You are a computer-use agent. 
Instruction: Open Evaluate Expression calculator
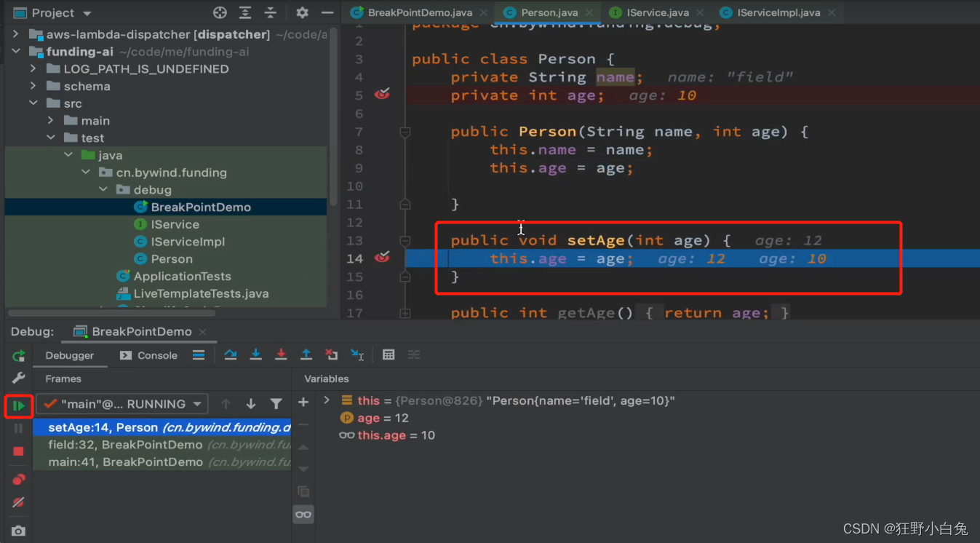(389, 355)
